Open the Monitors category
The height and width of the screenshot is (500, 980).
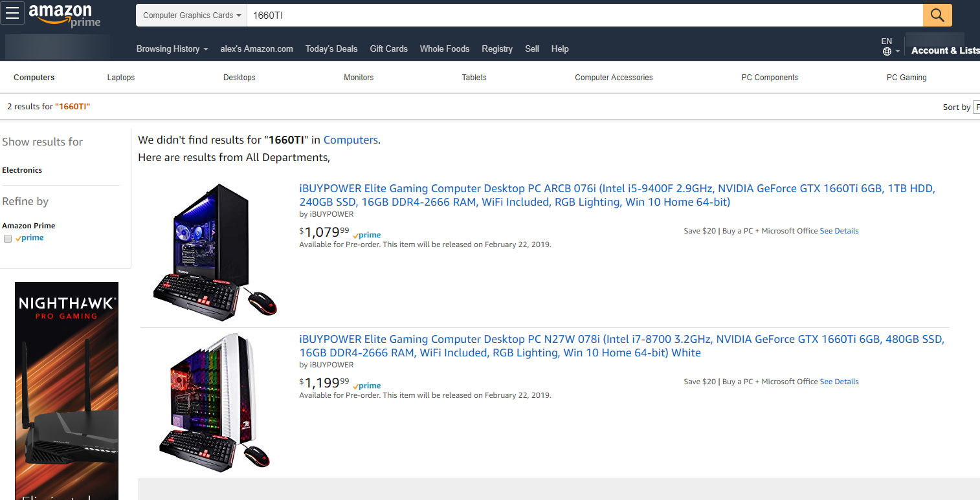(359, 78)
